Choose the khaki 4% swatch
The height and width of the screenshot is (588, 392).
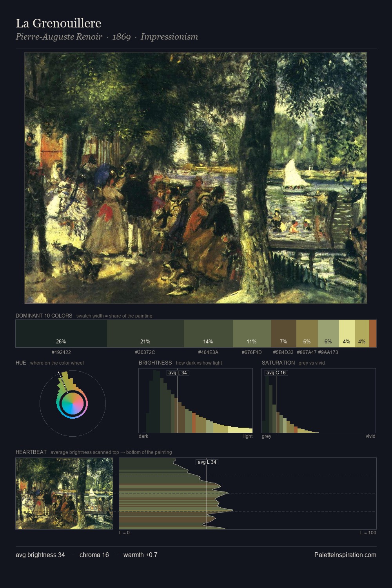point(362,334)
